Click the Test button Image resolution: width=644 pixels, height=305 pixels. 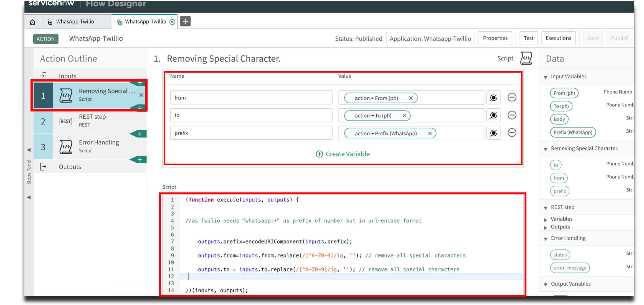[528, 38]
